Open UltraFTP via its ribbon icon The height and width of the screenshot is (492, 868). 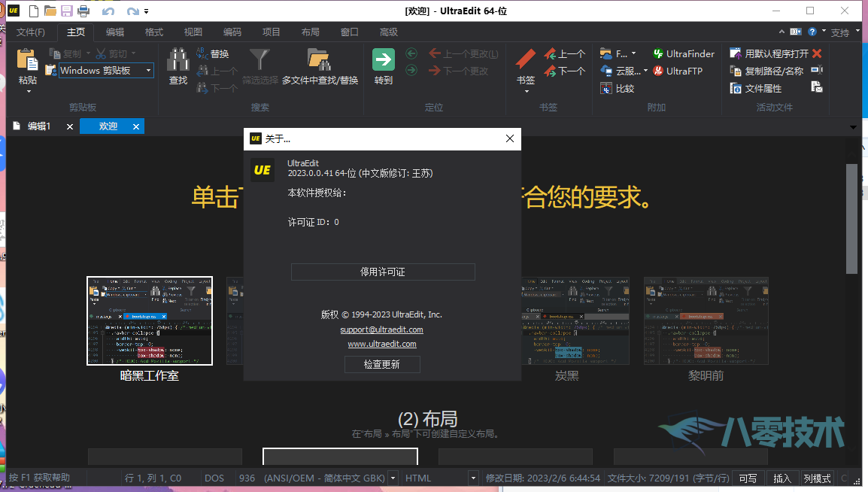[x=679, y=70]
